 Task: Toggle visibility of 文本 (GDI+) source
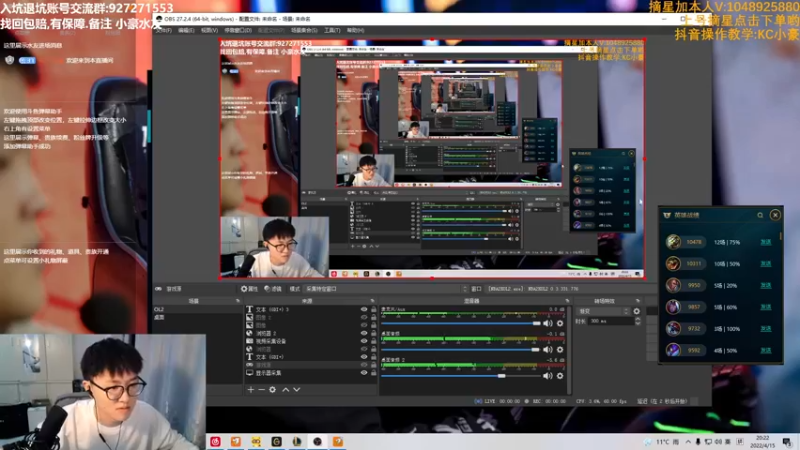pos(364,357)
